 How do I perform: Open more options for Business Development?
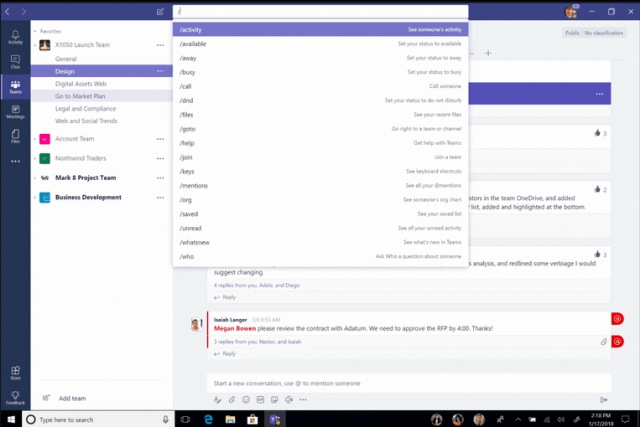click(160, 198)
